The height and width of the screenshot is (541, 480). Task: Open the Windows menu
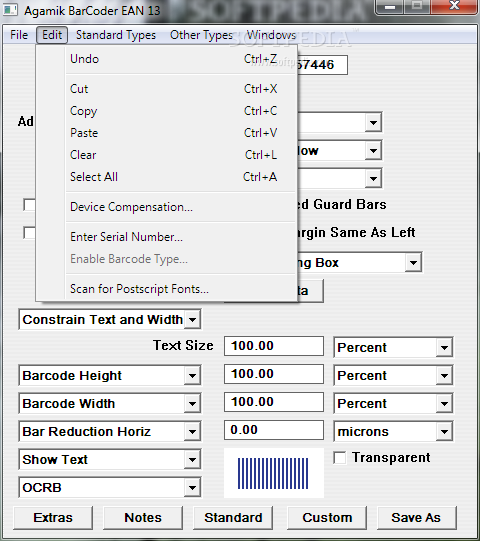click(x=271, y=35)
